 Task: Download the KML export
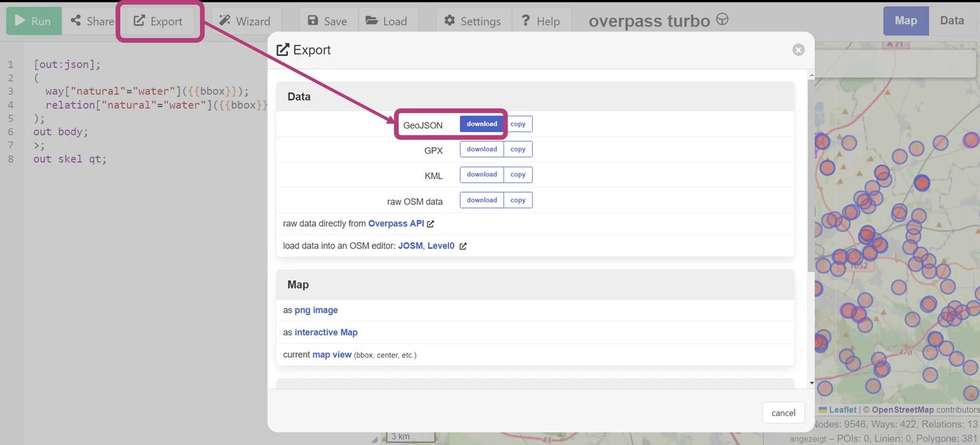click(x=482, y=174)
